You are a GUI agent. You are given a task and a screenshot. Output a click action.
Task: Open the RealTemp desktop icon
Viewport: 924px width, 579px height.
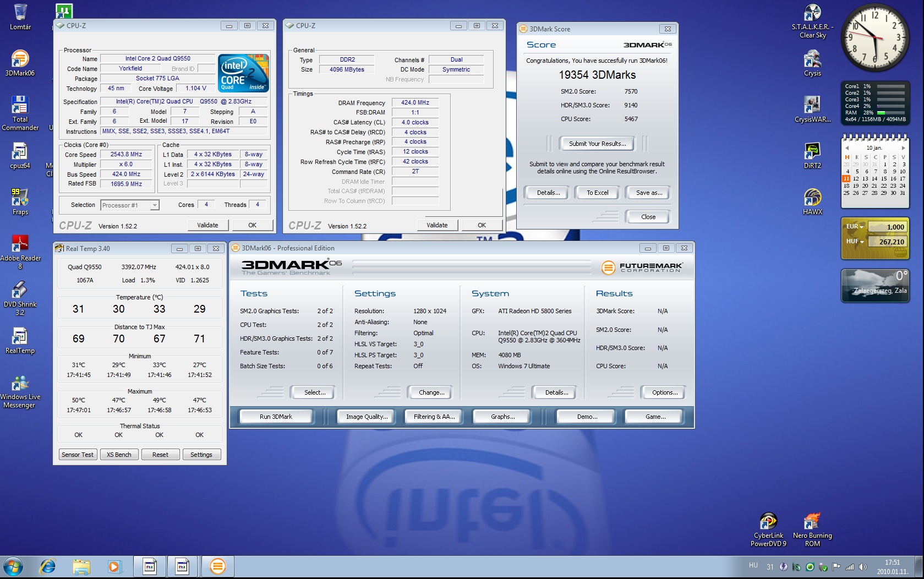[20, 341]
